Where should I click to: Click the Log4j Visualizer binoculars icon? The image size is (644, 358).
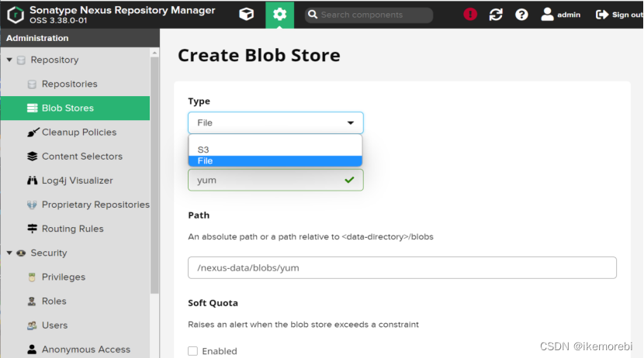click(32, 181)
